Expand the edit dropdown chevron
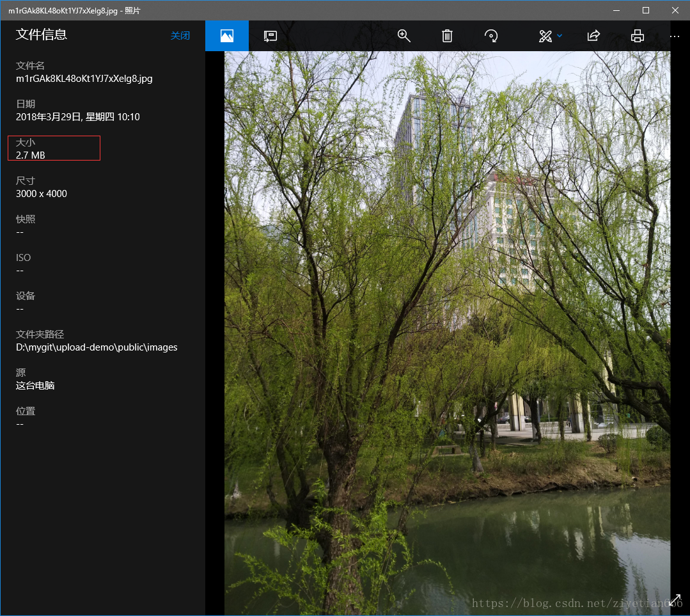The height and width of the screenshot is (616, 690). 560,36
